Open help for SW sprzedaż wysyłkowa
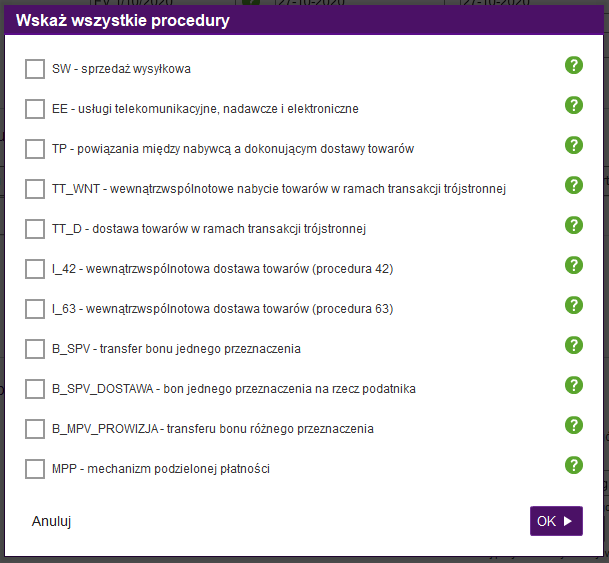Viewport: 609px width, 563px height. 574,65
